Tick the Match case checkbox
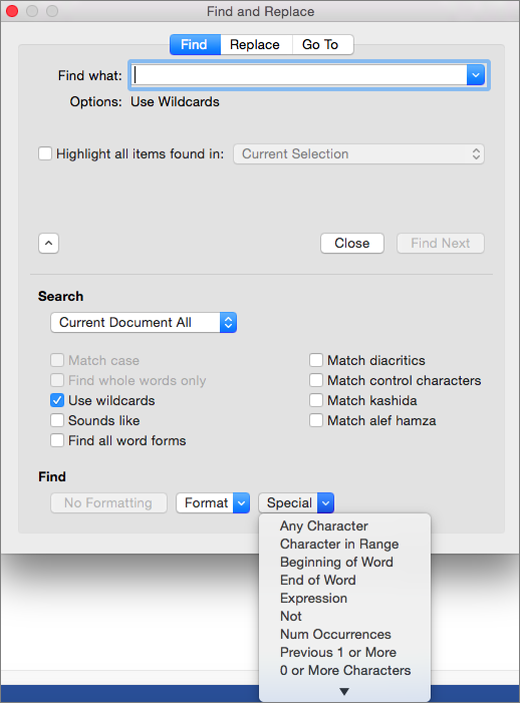 coord(57,360)
